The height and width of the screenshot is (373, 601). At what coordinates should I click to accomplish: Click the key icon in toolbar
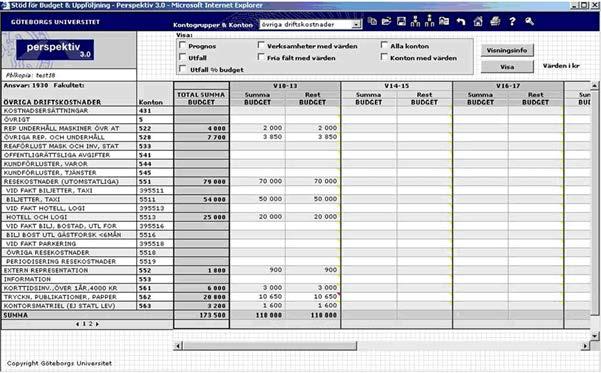(x=529, y=21)
